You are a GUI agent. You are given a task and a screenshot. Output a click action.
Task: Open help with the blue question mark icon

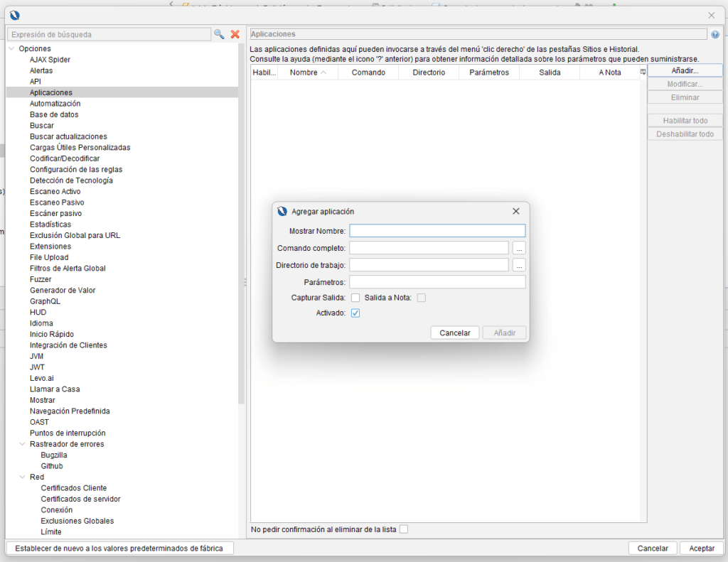[x=714, y=34]
